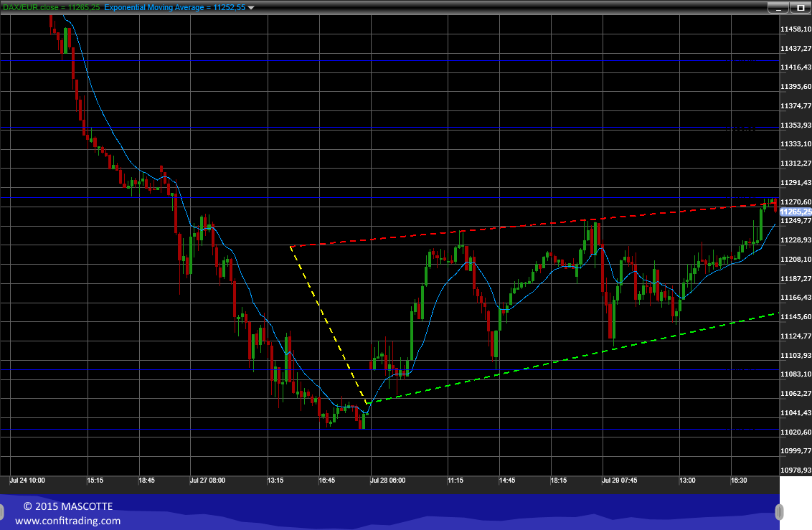This screenshot has width=812, height=530.
Task: Click the DAX/EUR.close value label
Action: click(x=51, y=7)
